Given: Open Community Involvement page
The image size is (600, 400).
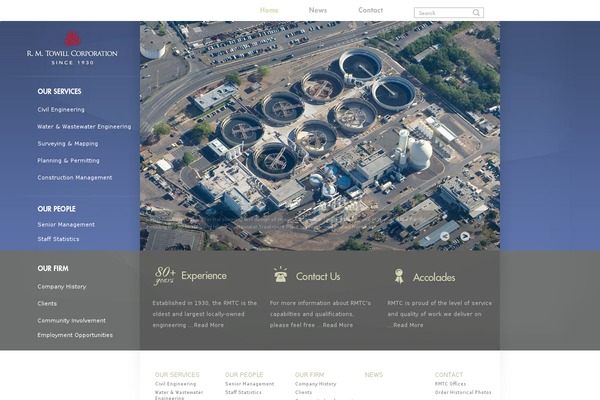Looking at the screenshot, I should pyautogui.click(x=72, y=320).
